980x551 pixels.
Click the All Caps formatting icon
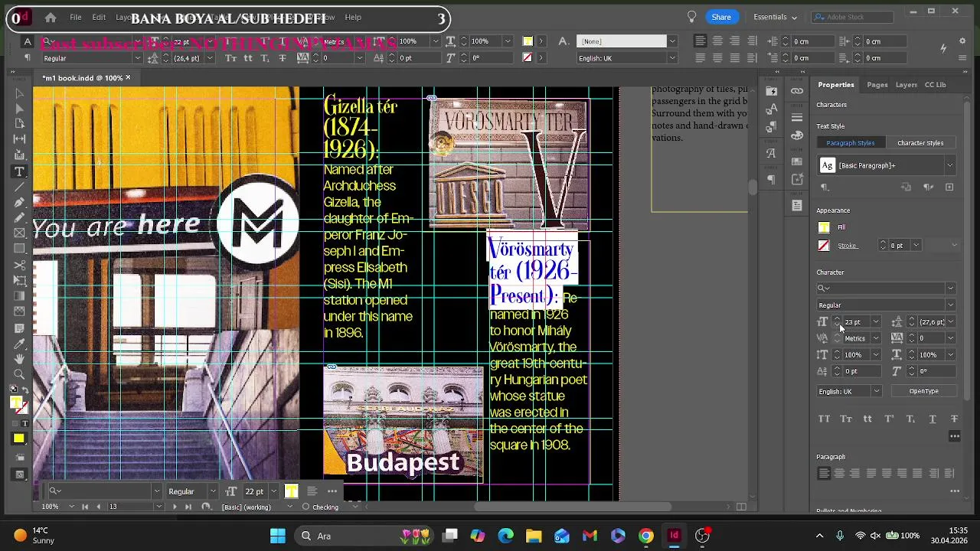pyautogui.click(x=824, y=419)
